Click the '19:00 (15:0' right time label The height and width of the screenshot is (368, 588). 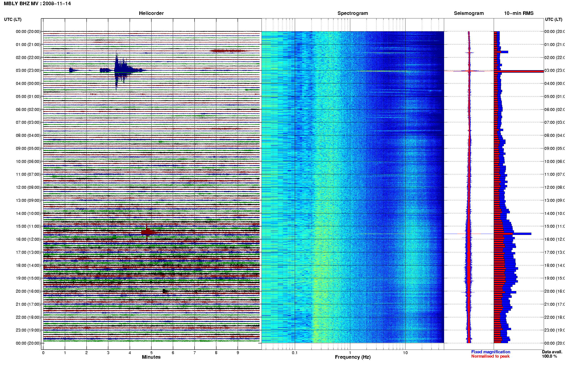point(555,278)
